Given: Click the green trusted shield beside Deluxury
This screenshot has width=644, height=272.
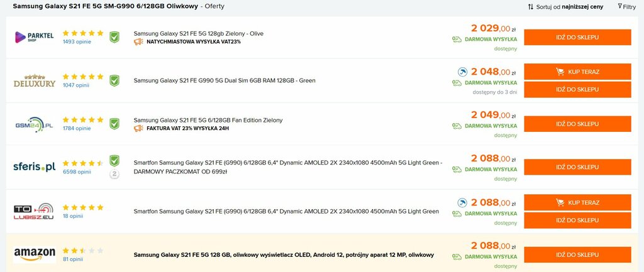Looking at the screenshot, I should [x=114, y=80].
